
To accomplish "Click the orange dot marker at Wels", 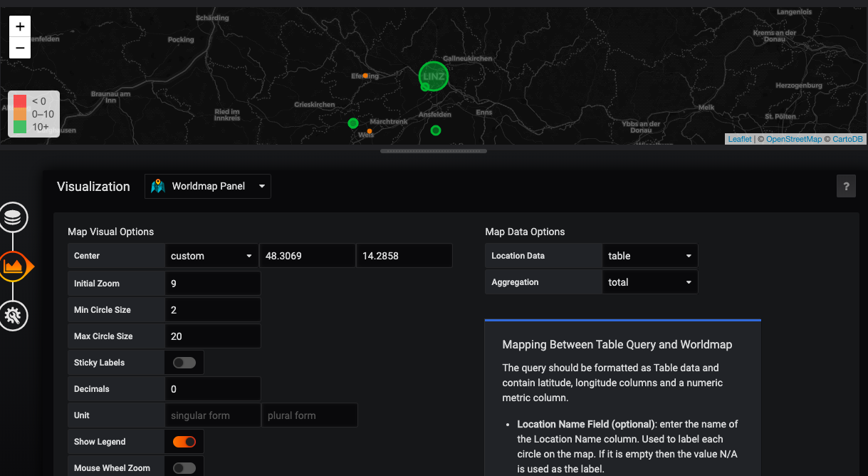I will click(370, 131).
